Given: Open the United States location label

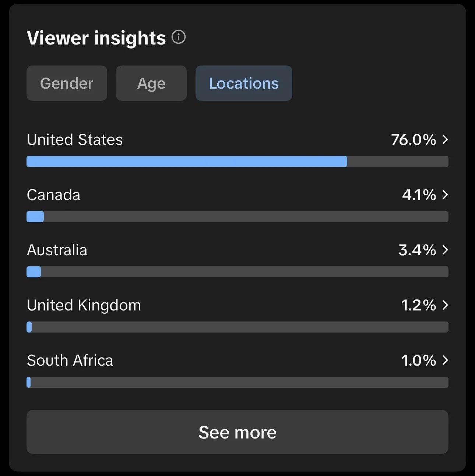Looking at the screenshot, I should coord(75,140).
